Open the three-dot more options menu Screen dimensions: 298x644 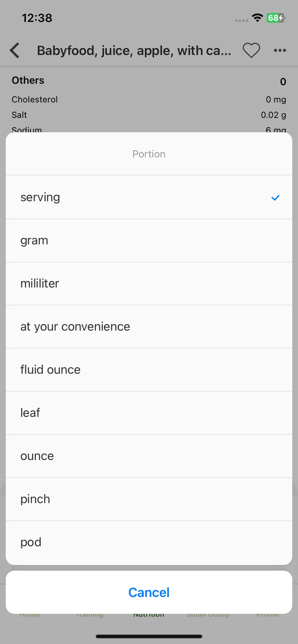(x=280, y=50)
